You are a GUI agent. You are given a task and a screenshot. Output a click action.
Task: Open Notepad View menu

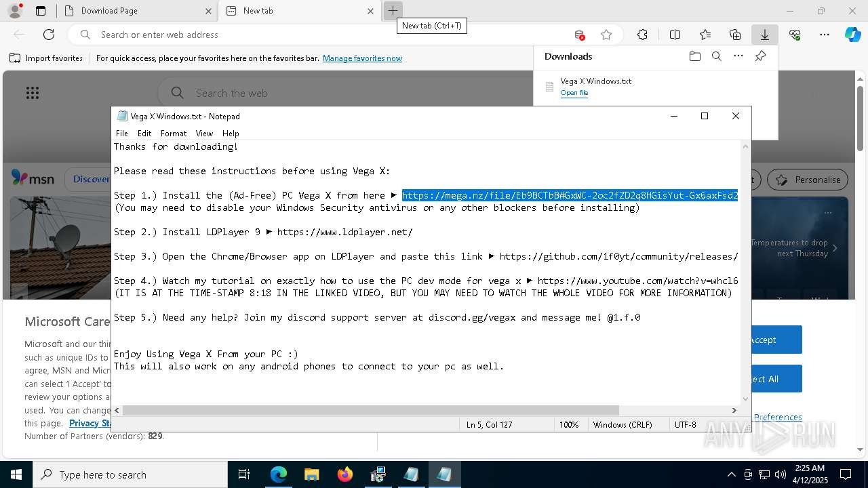click(204, 134)
